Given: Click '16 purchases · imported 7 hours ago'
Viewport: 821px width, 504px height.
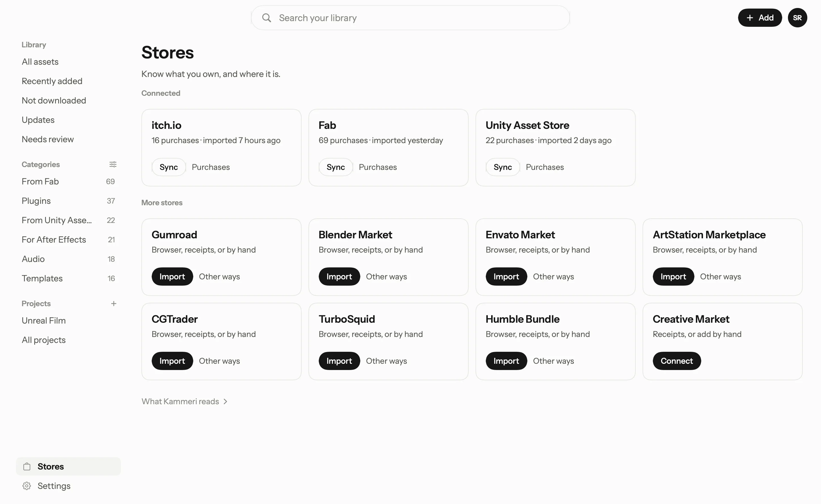Looking at the screenshot, I should [216, 140].
